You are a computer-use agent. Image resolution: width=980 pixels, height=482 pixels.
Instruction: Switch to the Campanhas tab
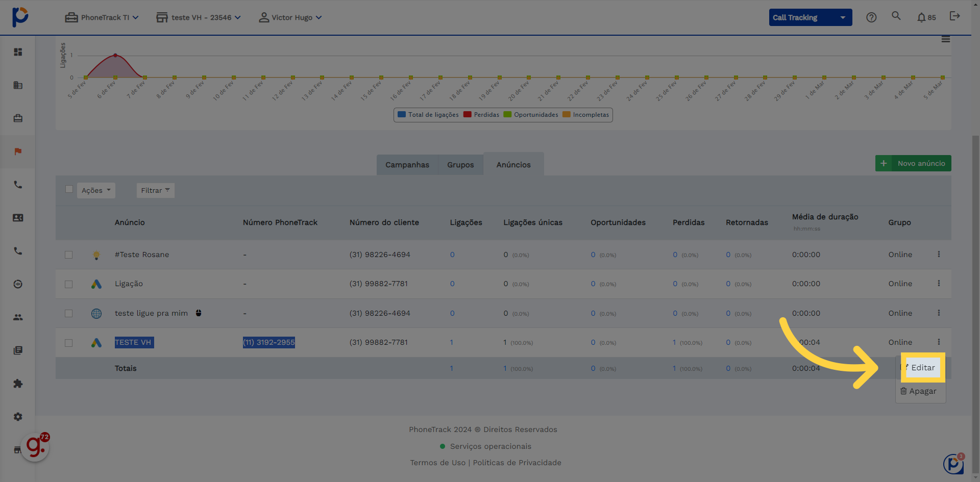coord(407,165)
